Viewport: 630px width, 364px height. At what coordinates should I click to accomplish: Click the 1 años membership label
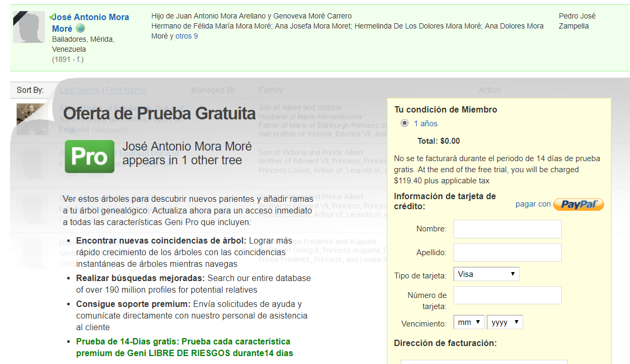[425, 124]
